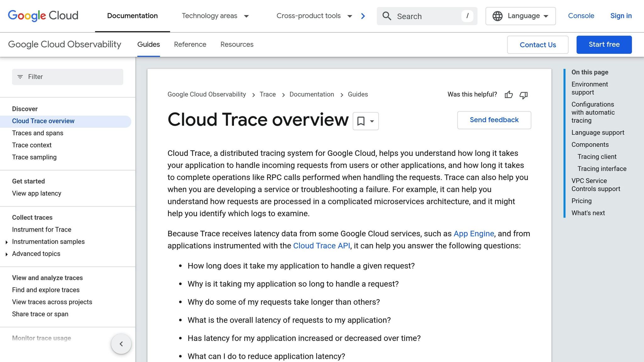Click the Send feedback button
This screenshot has width=644, height=362.
tap(494, 120)
